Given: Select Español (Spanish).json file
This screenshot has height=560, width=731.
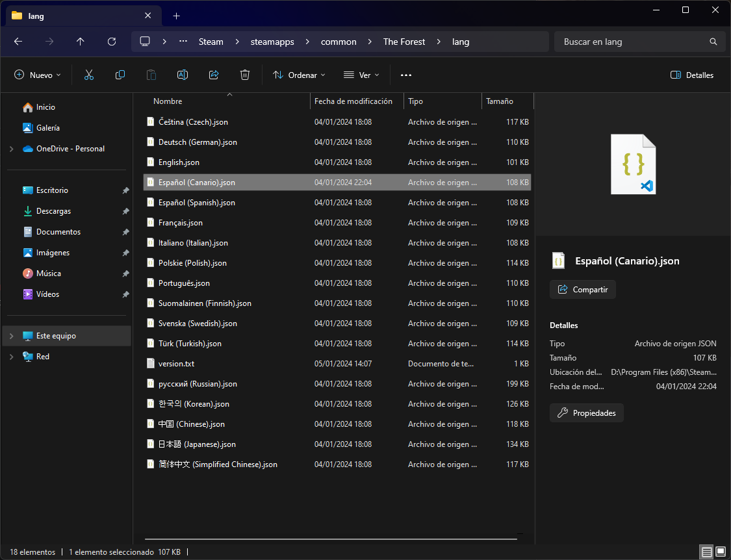Looking at the screenshot, I should click(x=337, y=202).
